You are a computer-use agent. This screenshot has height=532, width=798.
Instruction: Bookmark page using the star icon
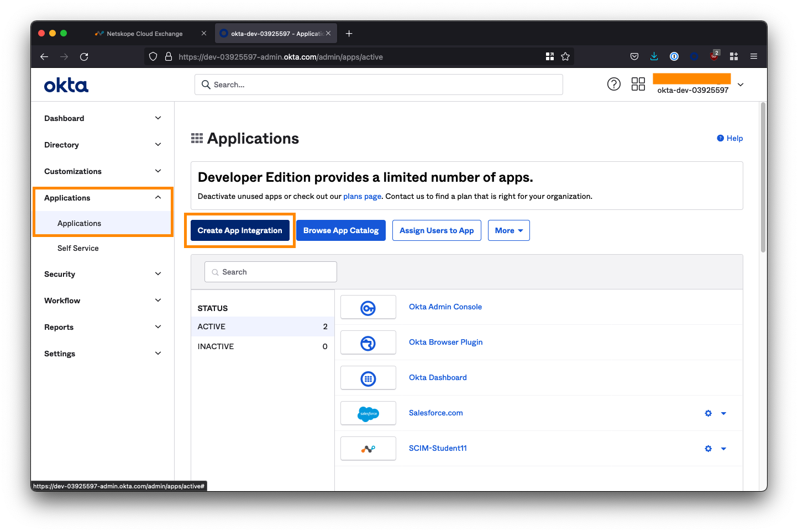(x=565, y=56)
